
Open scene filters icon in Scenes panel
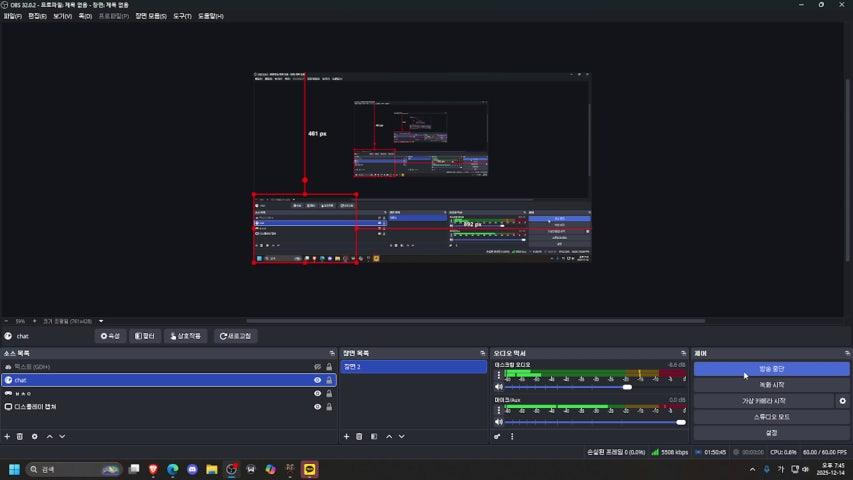point(374,436)
